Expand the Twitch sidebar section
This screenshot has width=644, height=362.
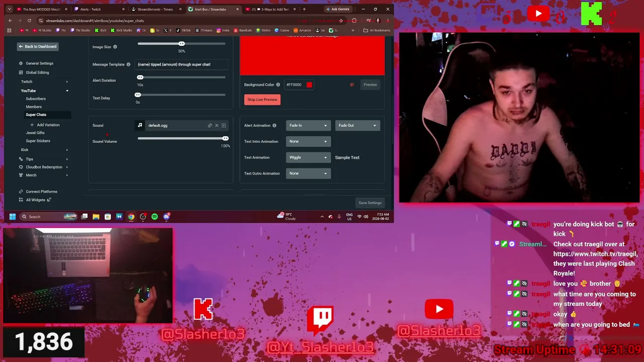(x=44, y=81)
